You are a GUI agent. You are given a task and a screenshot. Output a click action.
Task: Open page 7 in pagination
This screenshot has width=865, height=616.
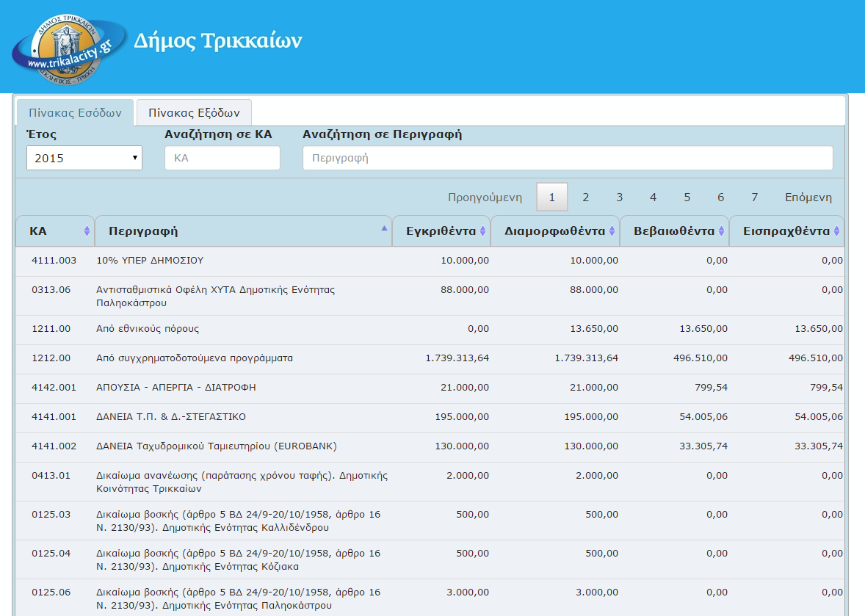point(754,198)
